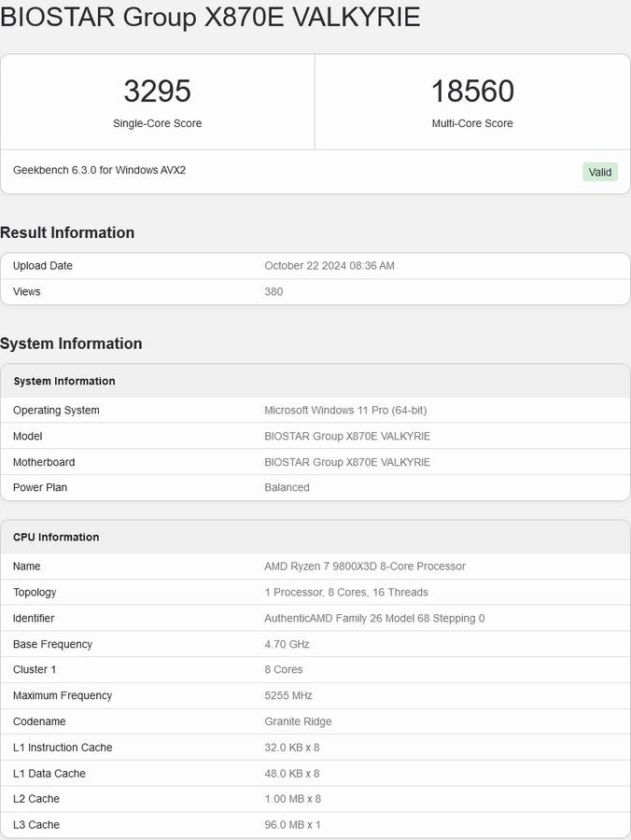Screen dimensions: 631x840
Task: Click the upload date value October 22 2024
Action: pyautogui.click(x=330, y=266)
